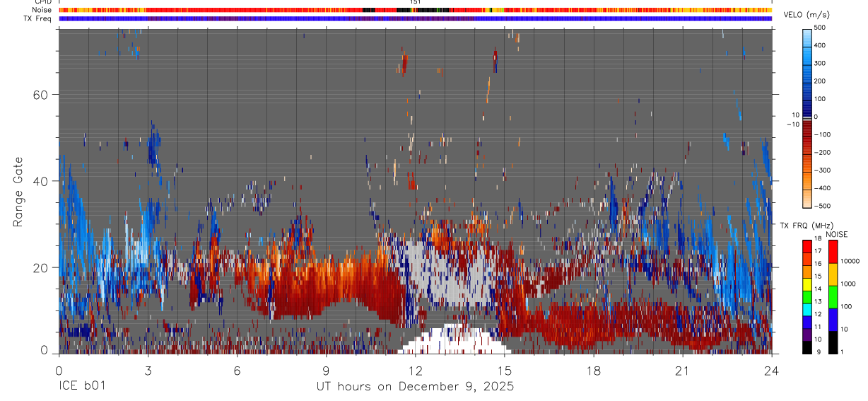Click the '200' velocity scale label
The image size is (868, 401).
820,81
